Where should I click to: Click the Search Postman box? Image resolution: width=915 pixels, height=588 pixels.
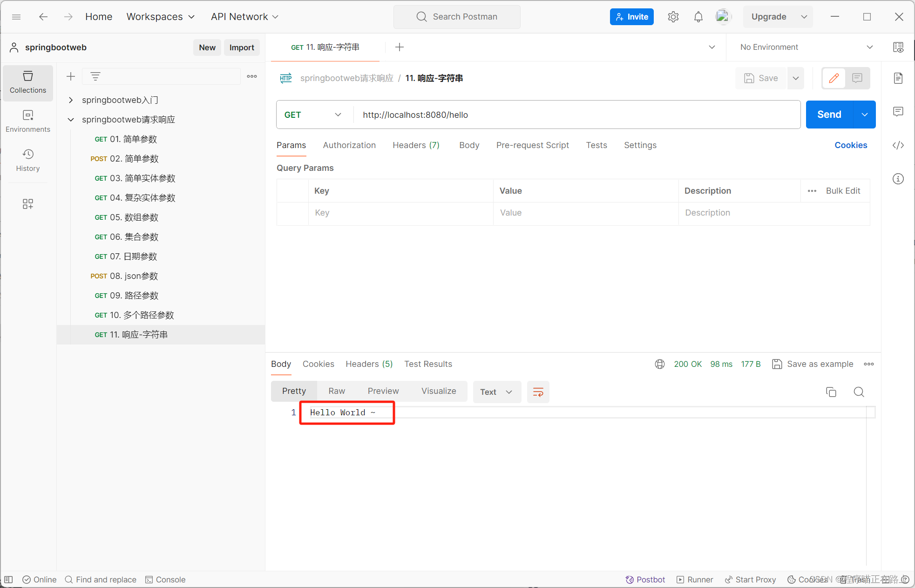(x=457, y=17)
